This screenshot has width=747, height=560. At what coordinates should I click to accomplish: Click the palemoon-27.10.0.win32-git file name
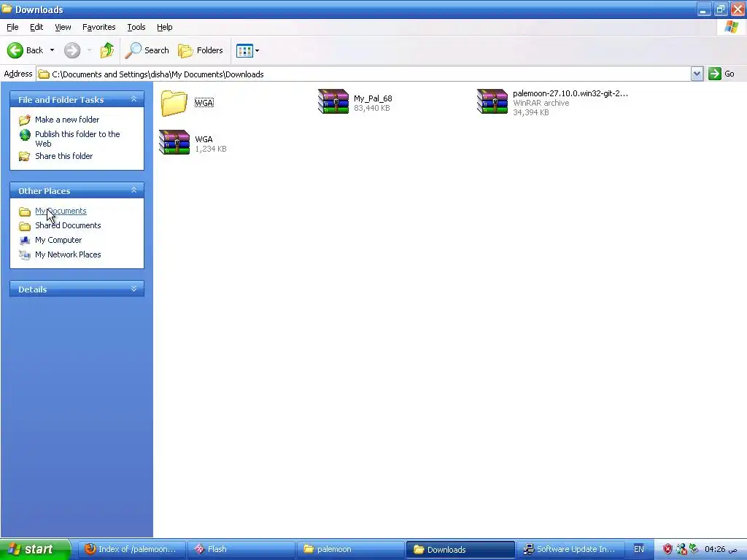tap(570, 93)
